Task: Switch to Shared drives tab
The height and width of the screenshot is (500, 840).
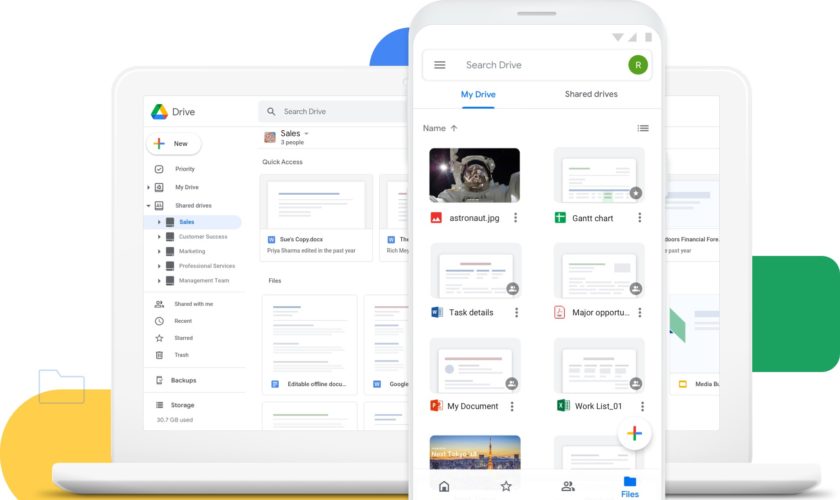Action: coord(591,94)
